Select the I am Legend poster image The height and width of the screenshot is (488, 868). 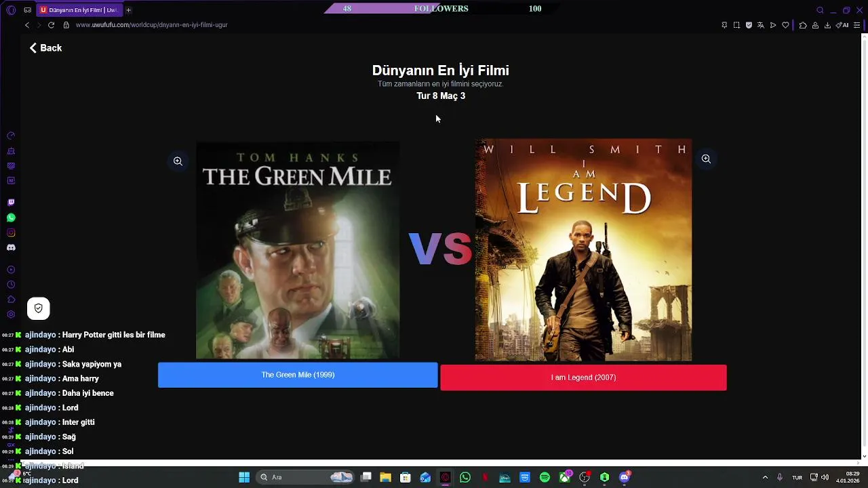coord(583,250)
